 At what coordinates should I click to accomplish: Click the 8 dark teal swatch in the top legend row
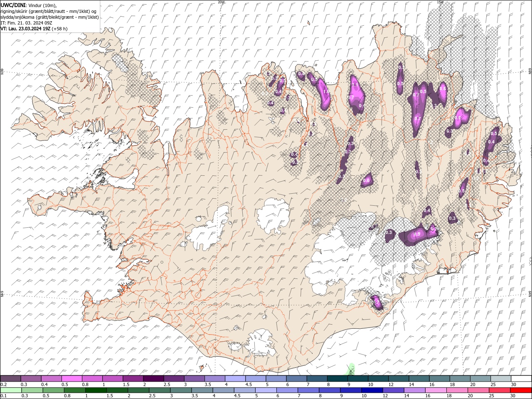(x=337, y=379)
